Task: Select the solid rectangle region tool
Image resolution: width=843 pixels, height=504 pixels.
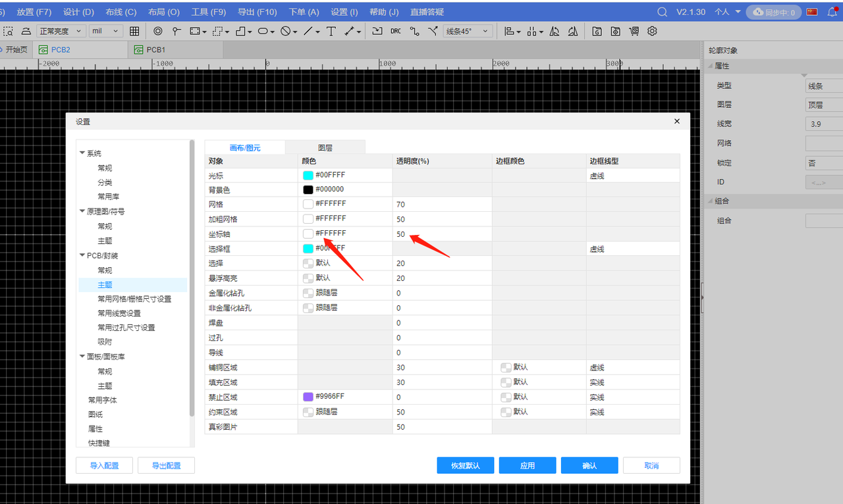Action: 195,31
